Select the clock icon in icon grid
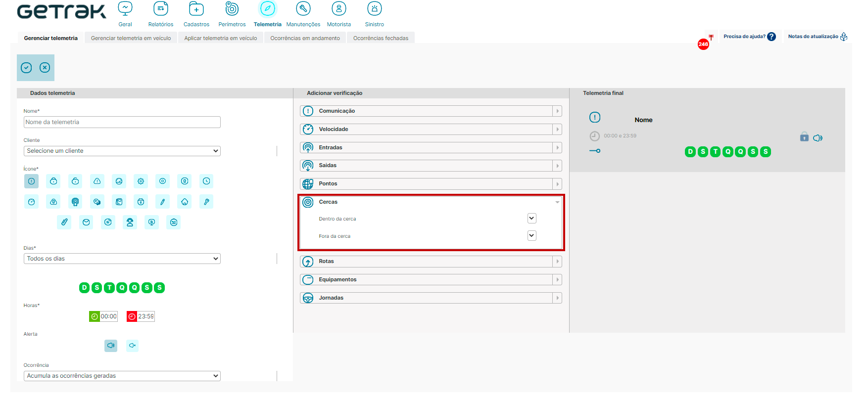The height and width of the screenshot is (398, 868). click(x=206, y=181)
